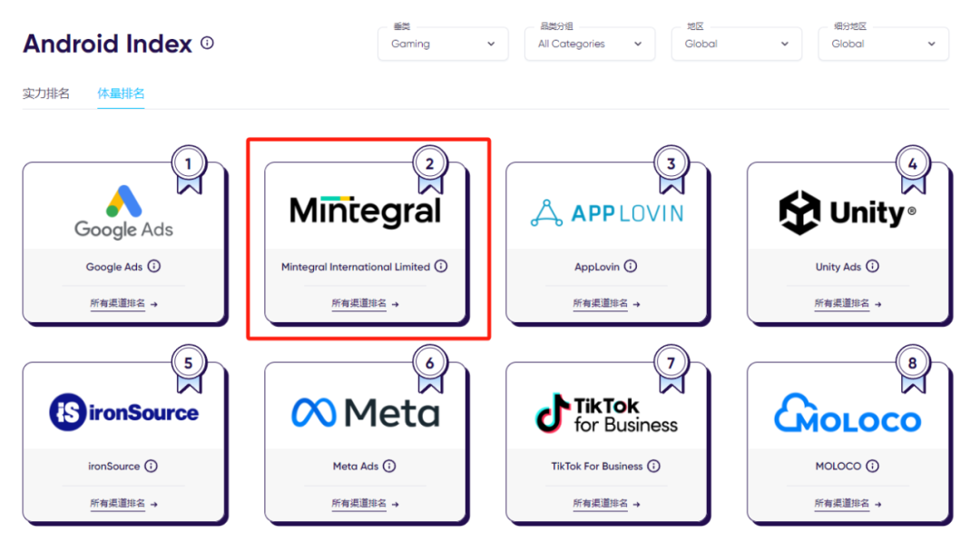Click rank 6 ribbon badge on Meta
The height and width of the screenshot is (542, 980).
[x=430, y=369]
